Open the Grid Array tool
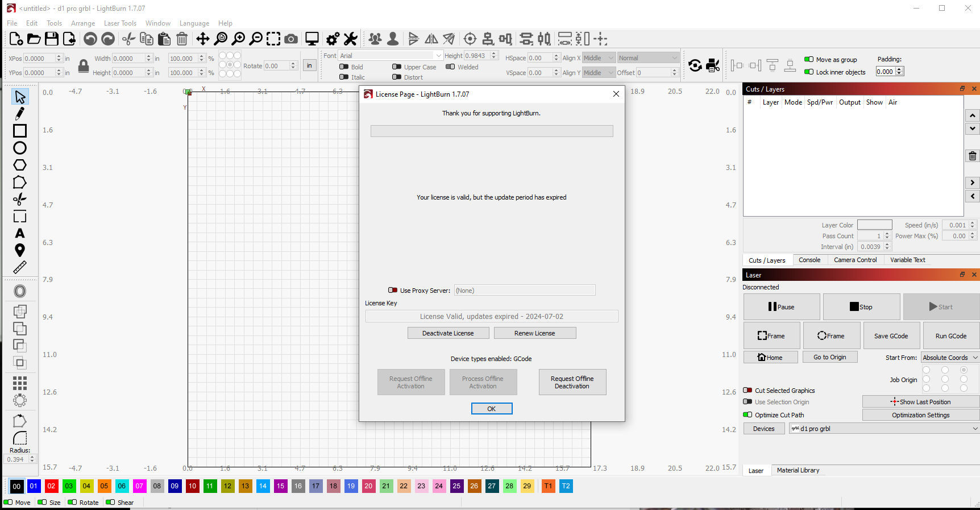This screenshot has width=980, height=510. [x=20, y=383]
